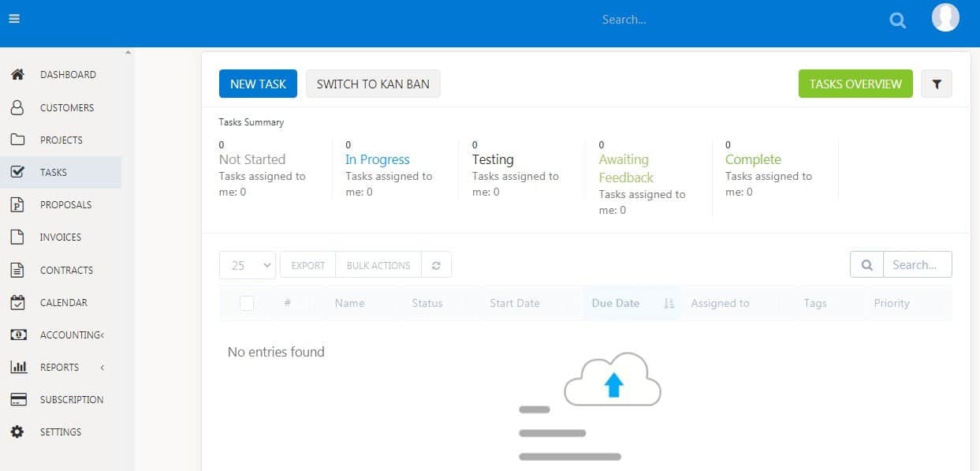Screen dimensions: 980x471
Task: Open the user profile avatar
Action: 945,18
